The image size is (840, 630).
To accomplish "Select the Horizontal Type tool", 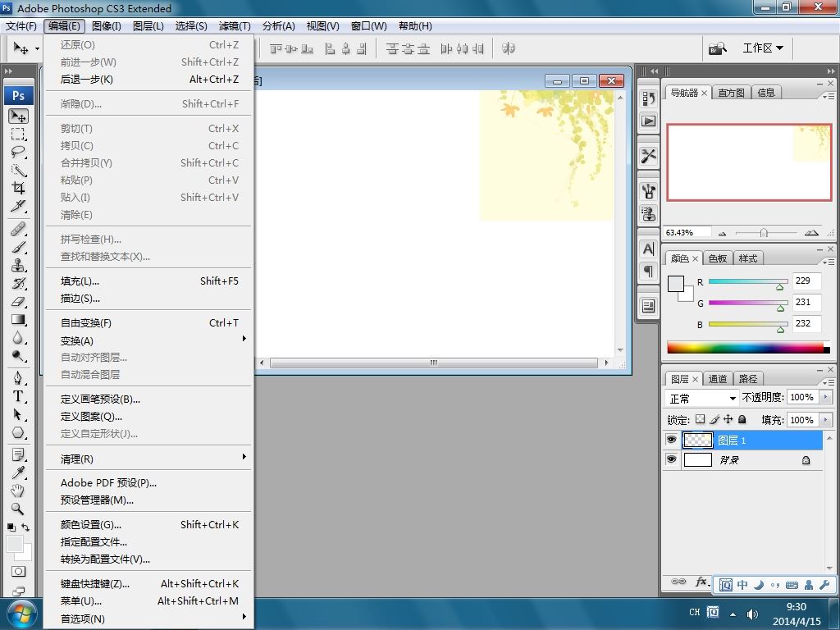I will tap(18, 396).
